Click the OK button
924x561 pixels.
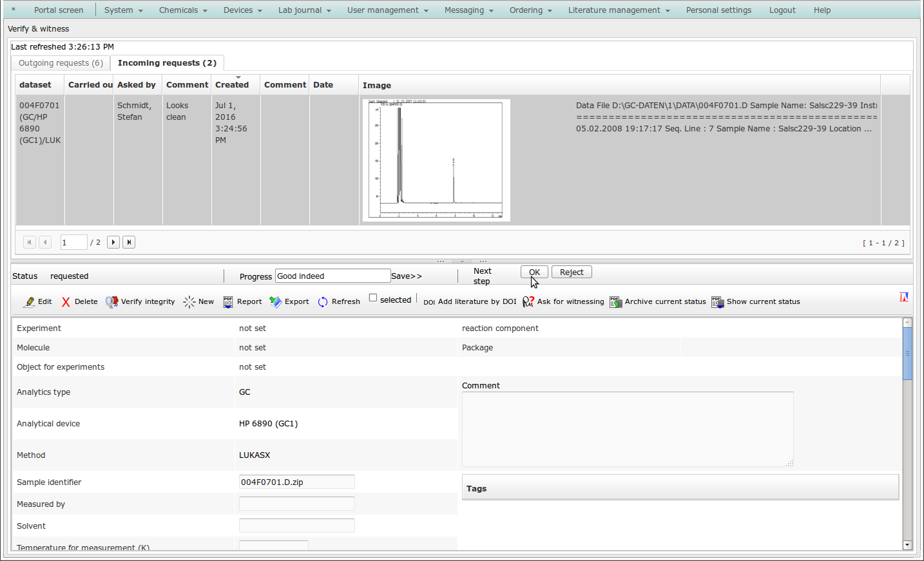[x=534, y=272]
